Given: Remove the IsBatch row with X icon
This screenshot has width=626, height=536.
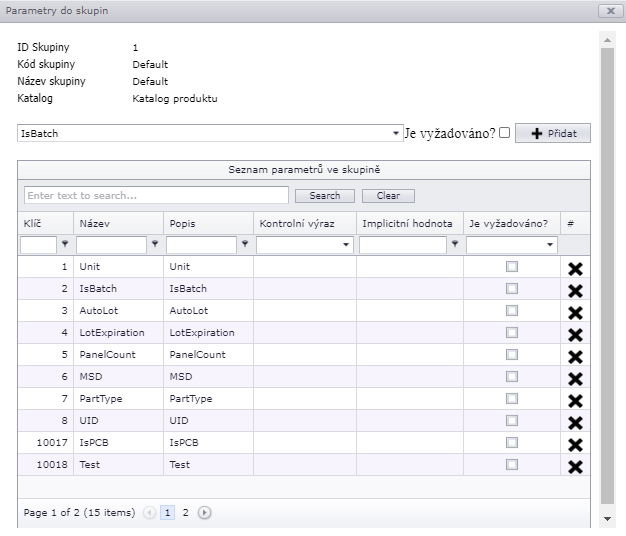Looking at the screenshot, I should [x=575, y=290].
